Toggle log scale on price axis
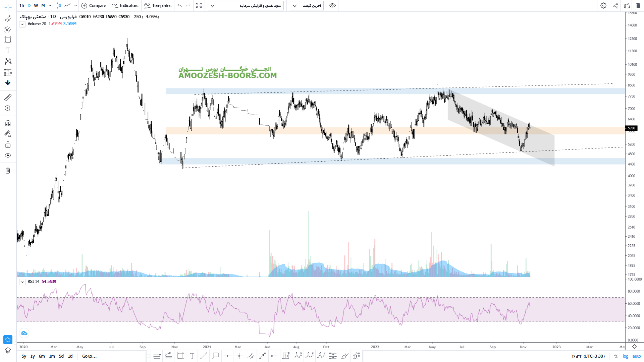This screenshot has height=362, width=644. (x=626, y=356)
